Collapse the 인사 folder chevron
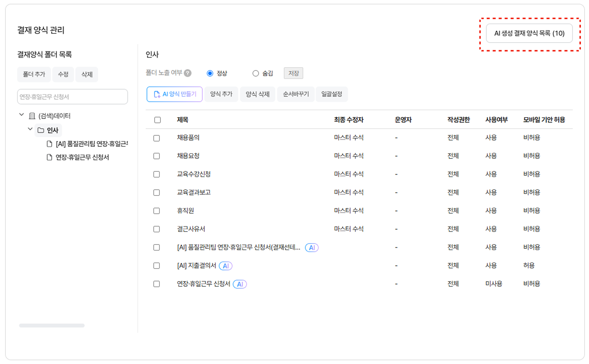The width and height of the screenshot is (589, 364). [30, 129]
